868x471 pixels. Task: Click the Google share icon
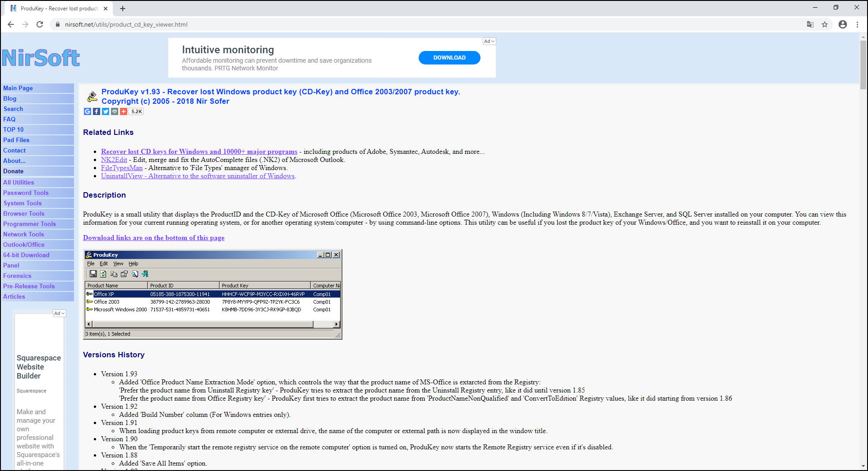(x=88, y=111)
